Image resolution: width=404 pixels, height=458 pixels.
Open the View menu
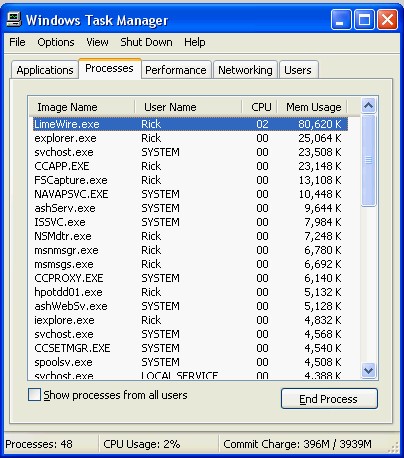pyautogui.click(x=97, y=42)
